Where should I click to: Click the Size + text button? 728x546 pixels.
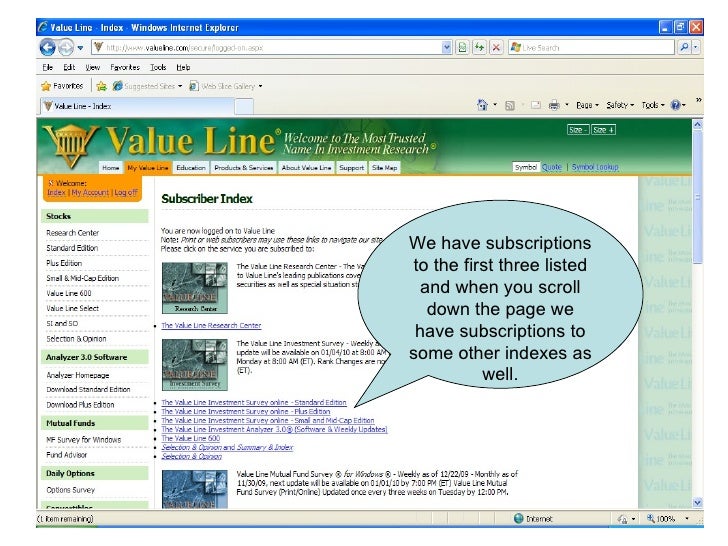click(x=604, y=130)
